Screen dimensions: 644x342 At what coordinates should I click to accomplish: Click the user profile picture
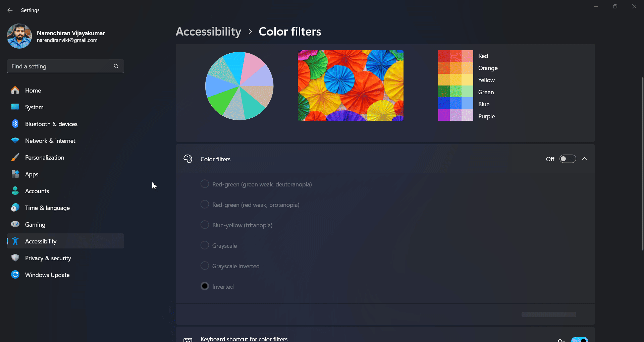tap(19, 36)
